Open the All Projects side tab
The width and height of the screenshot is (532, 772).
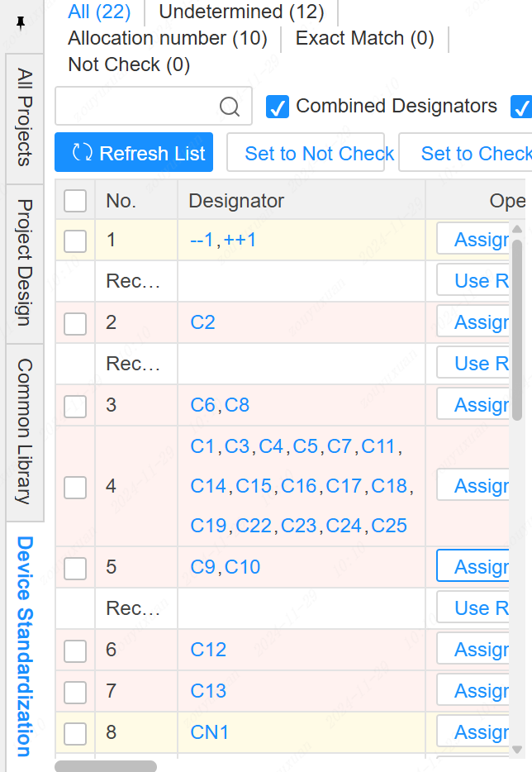click(25, 117)
